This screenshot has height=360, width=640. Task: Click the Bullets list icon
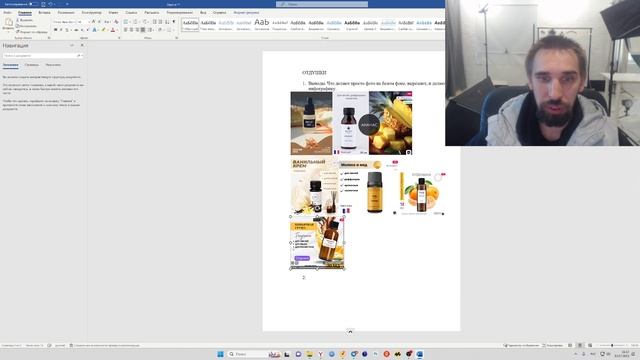126,21
